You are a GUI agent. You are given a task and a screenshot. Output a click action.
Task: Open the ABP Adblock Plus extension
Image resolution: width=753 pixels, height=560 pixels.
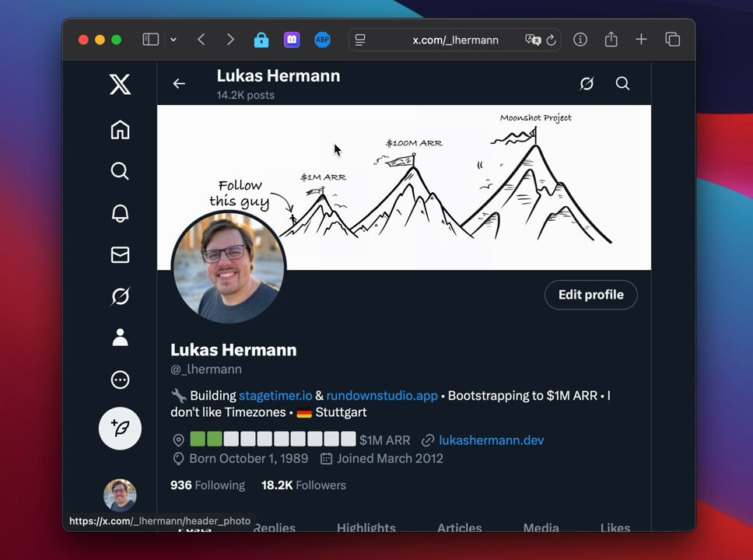click(x=322, y=40)
